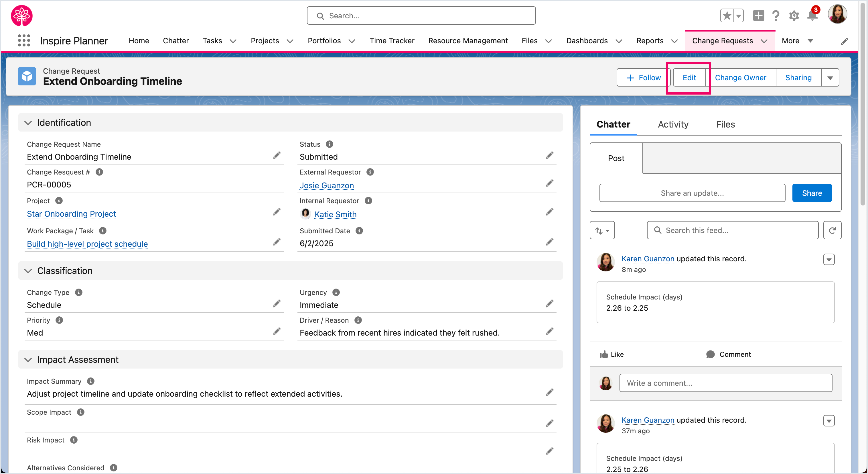Edit the Urgency field pencil
This screenshot has width=868, height=474.
tap(550, 304)
